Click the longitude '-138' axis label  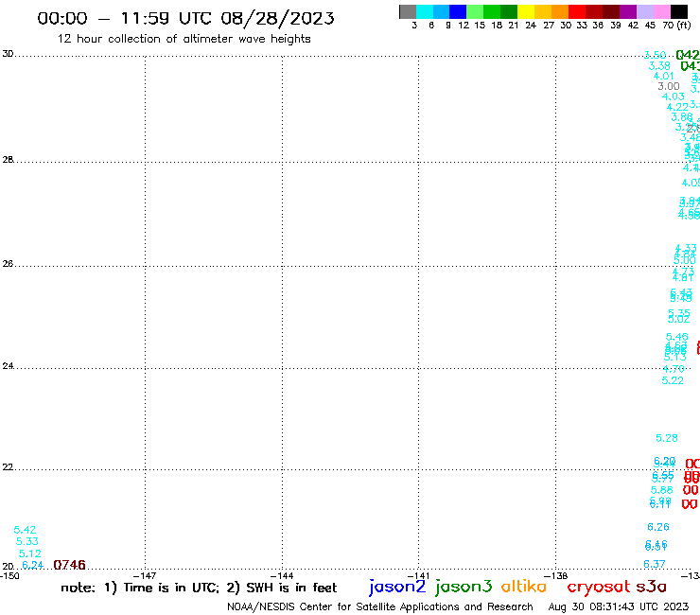[x=556, y=575]
